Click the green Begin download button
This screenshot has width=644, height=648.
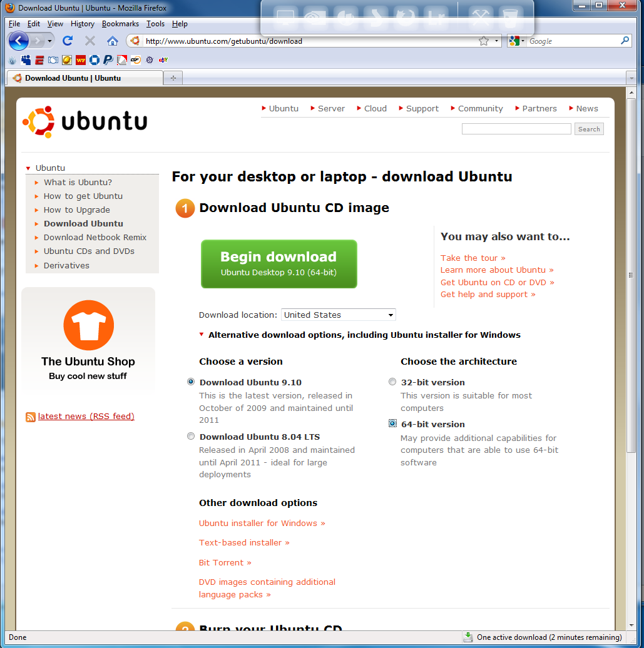coord(279,264)
